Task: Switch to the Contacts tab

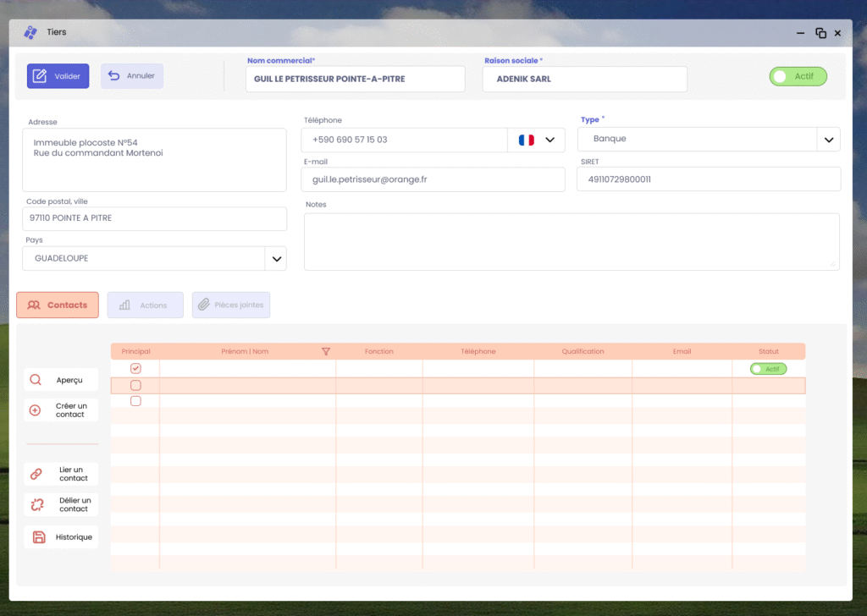Action: 58,305
